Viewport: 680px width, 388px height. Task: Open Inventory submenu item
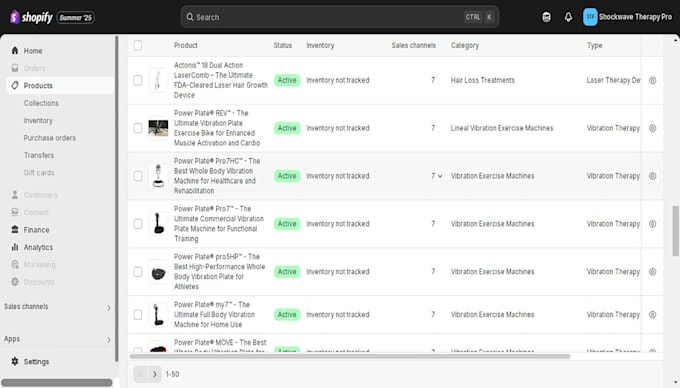[38, 121]
